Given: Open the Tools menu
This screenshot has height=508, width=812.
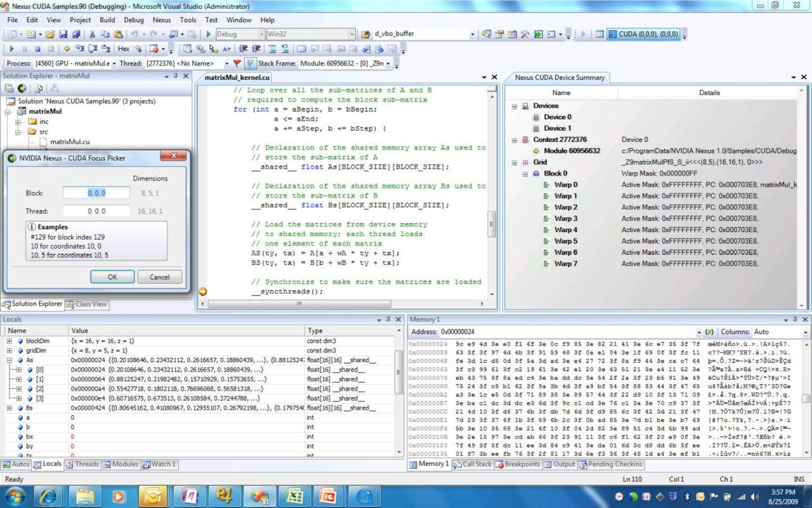Looking at the screenshot, I should point(188,20).
